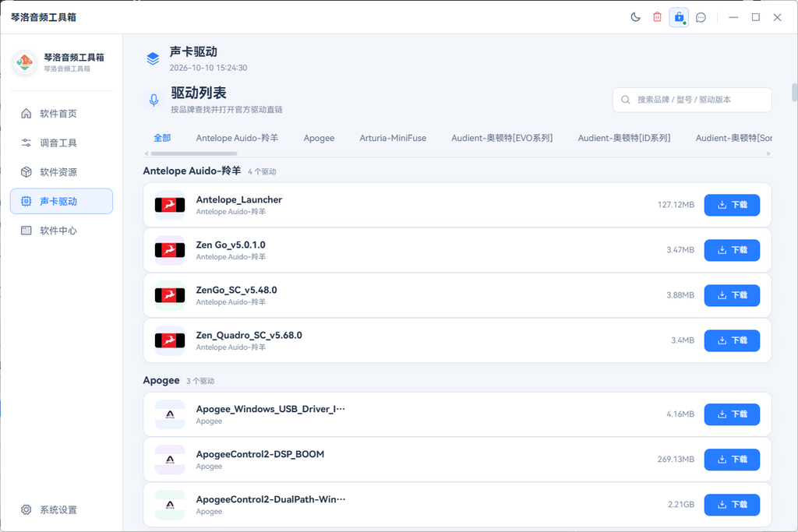Viewport: 798px width, 532px height.
Task: Click the ZenGo_SC_v5.48.0 driver name
Action: pos(237,291)
